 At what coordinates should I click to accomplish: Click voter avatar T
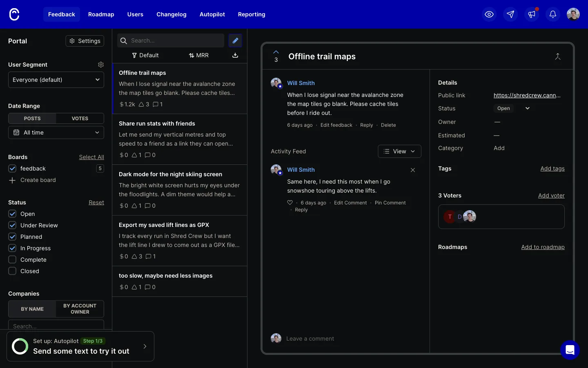[x=450, y=217]
